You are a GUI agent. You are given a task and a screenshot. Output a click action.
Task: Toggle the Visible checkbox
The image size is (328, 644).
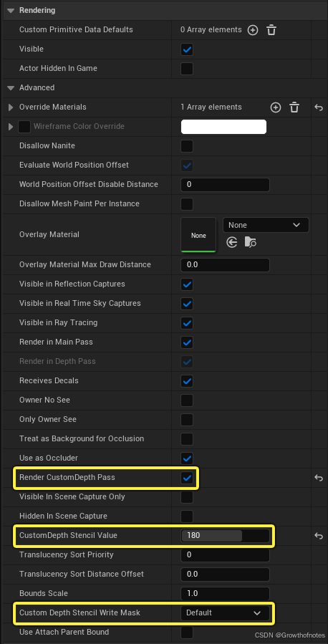pos(187,49)
